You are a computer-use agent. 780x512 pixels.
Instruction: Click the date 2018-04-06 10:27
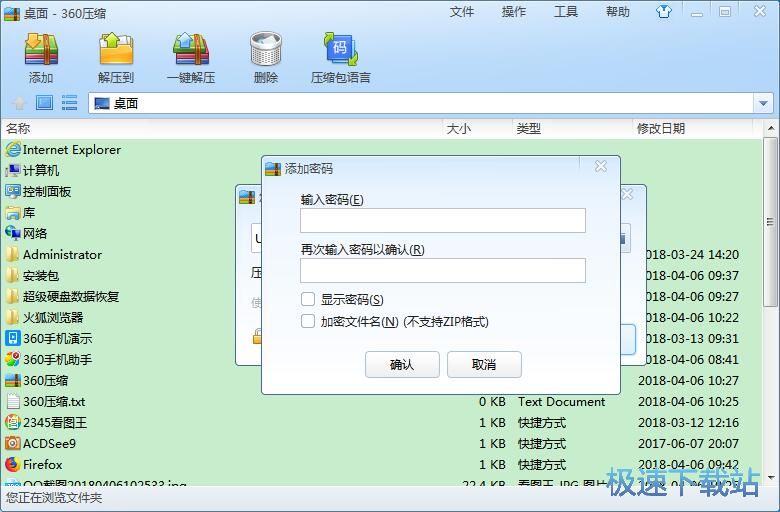pyautogui.click(x=688, y=381)
